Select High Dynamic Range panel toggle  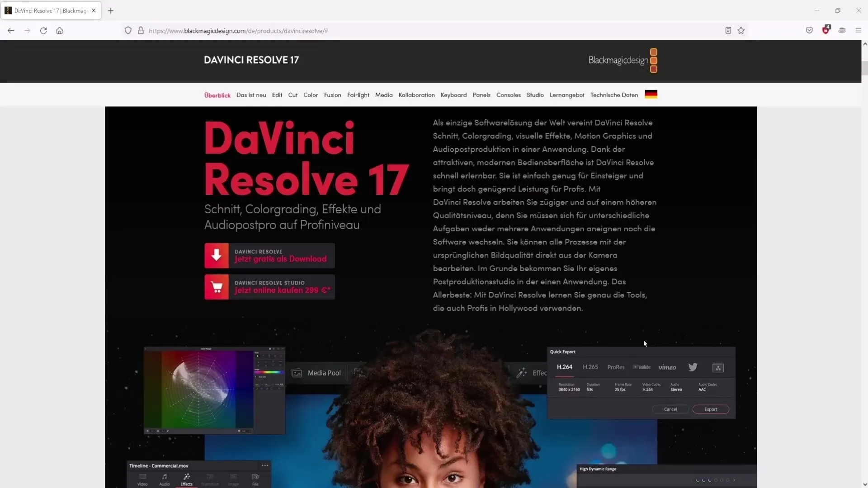[598, 469]
